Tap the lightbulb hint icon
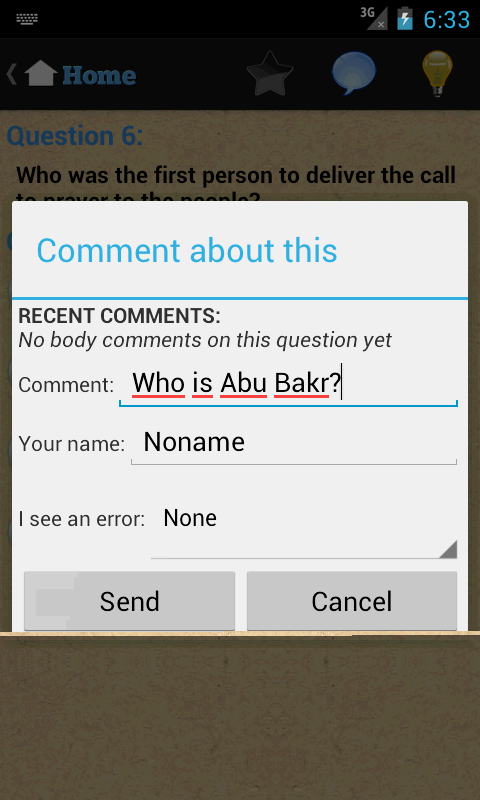This screenshot has width=480, height=800. (437, 73)
